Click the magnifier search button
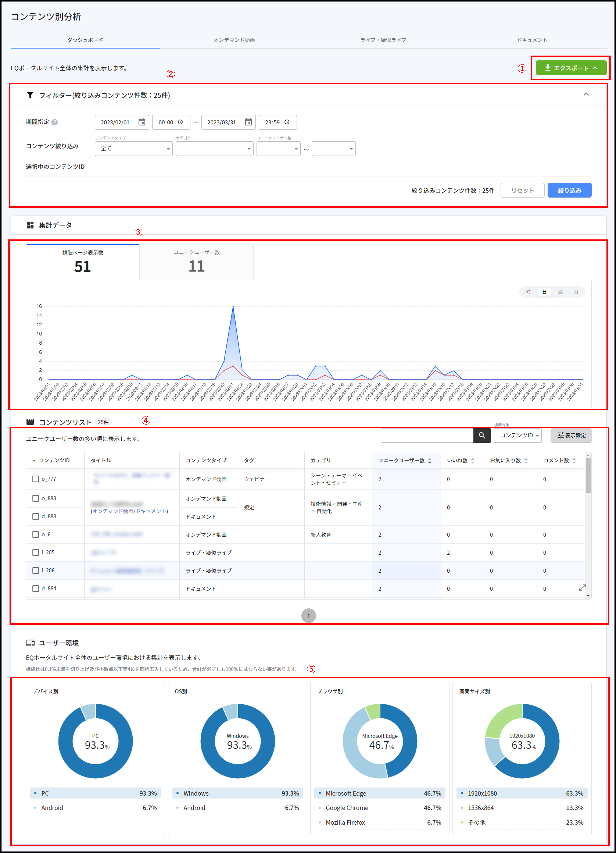616x853 pixels. pyautogui.click(x=482, y=435)
